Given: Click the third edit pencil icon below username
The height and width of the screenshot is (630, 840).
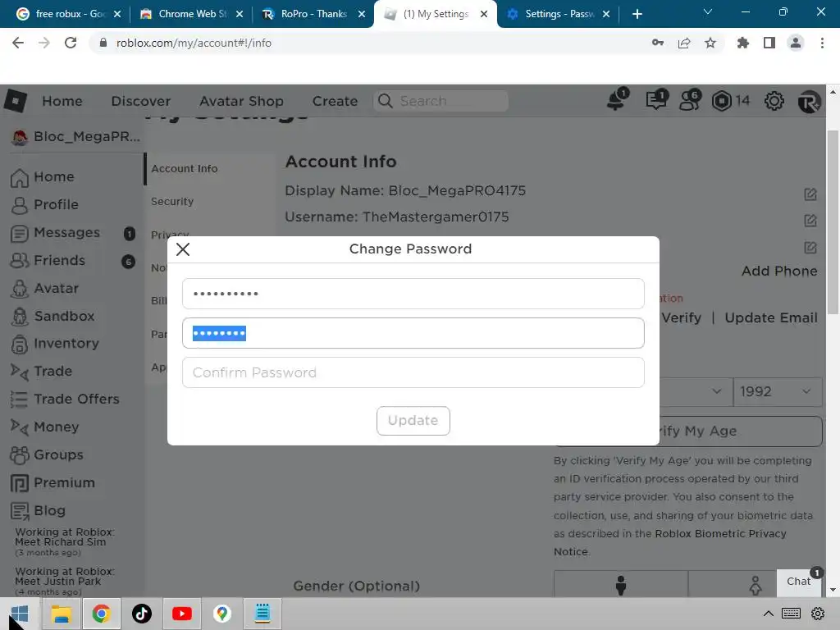Looking at the screenshot, I should click(810, 247).
